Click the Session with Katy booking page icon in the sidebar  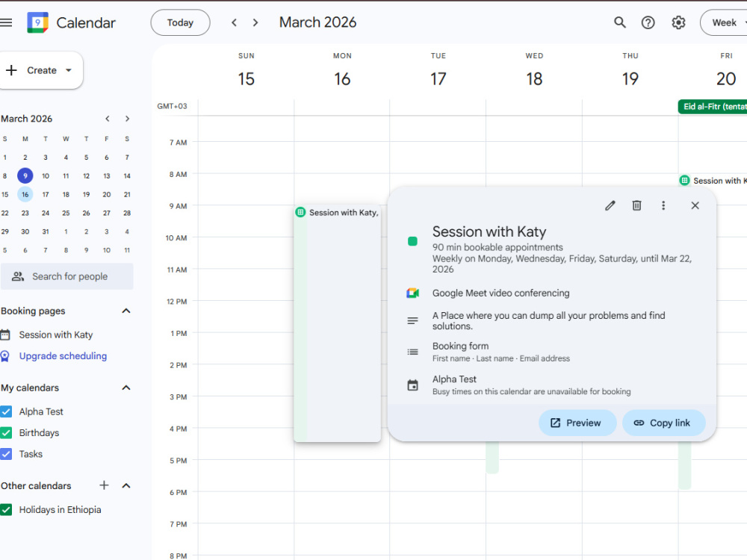click(x=5, y=335)
